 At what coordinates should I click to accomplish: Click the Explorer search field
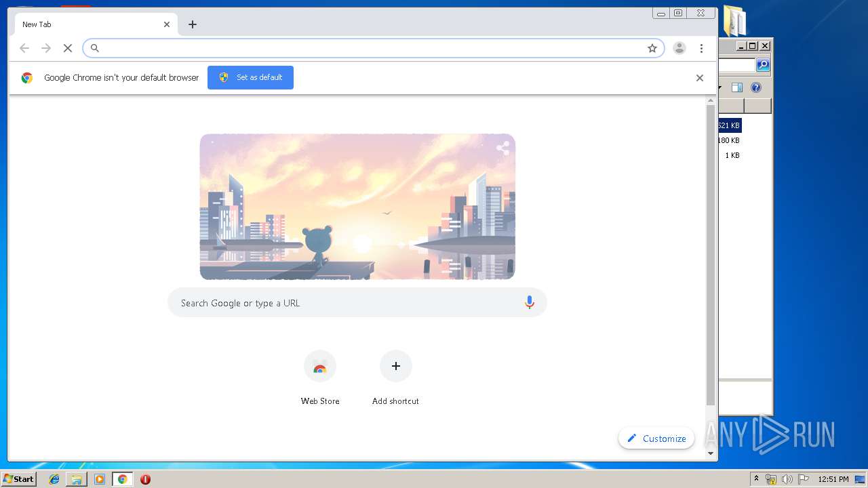(x=736, y=65)
